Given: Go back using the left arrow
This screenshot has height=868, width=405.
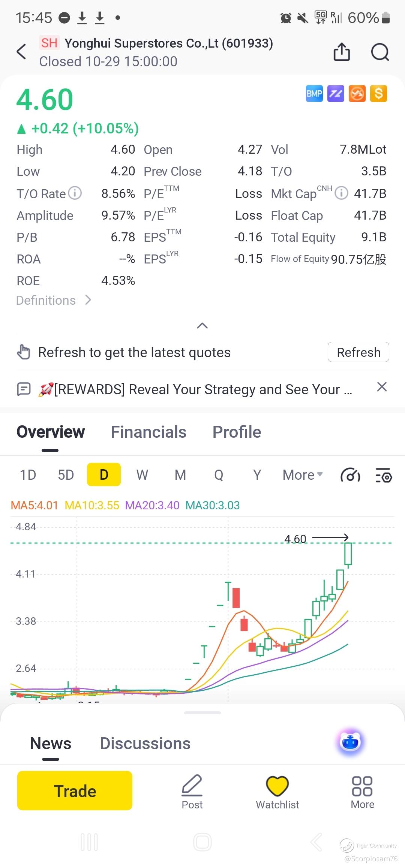Looking at the screenshot, I should pos(22,52).
